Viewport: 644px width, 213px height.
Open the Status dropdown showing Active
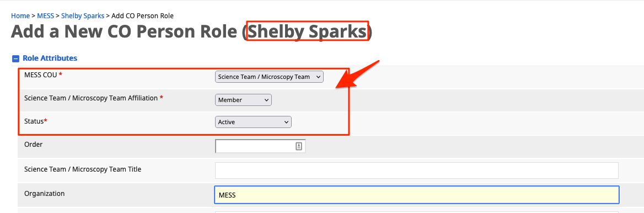click(253, 122)
